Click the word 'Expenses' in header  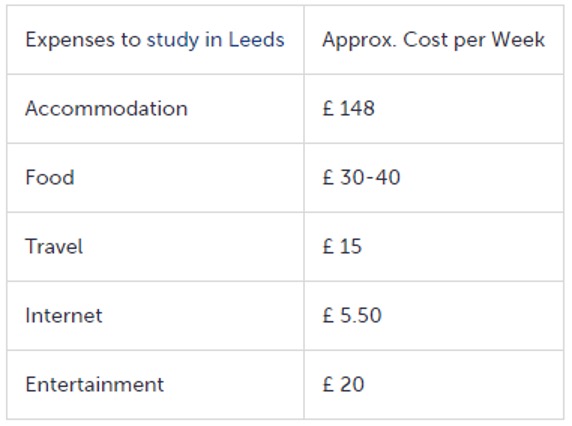(x=69, y=40)
